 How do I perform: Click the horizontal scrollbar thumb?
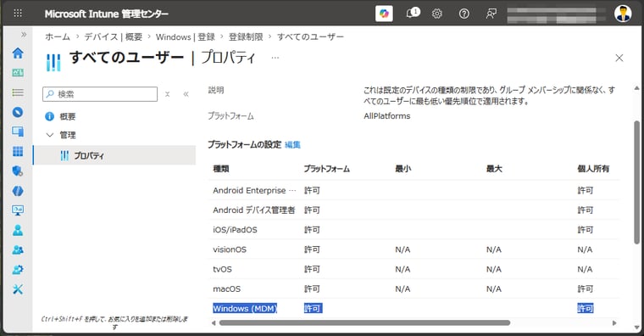(x=364, y=322)
